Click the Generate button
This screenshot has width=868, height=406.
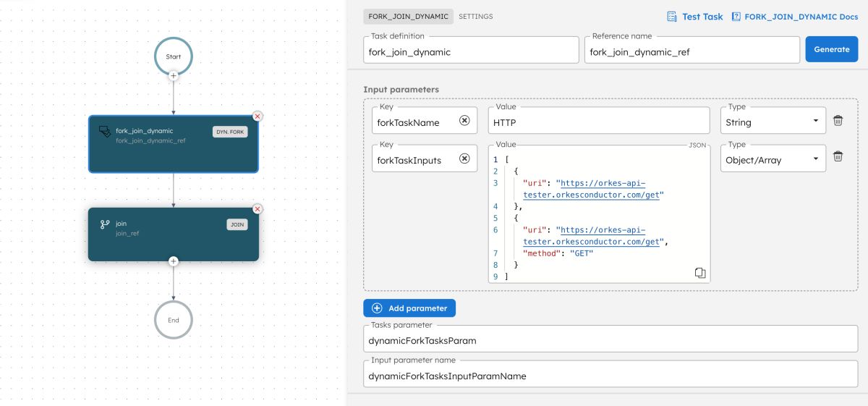[832, 49]
